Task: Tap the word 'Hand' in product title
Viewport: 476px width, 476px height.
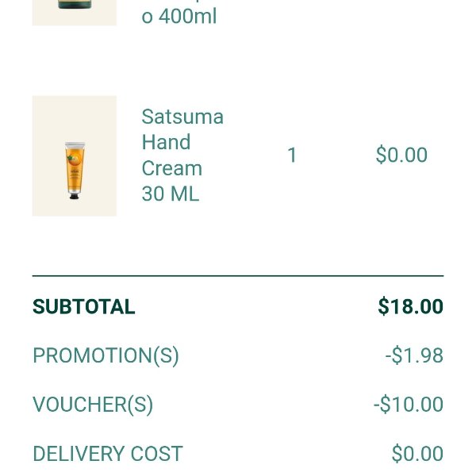Action: pos(166,143)
